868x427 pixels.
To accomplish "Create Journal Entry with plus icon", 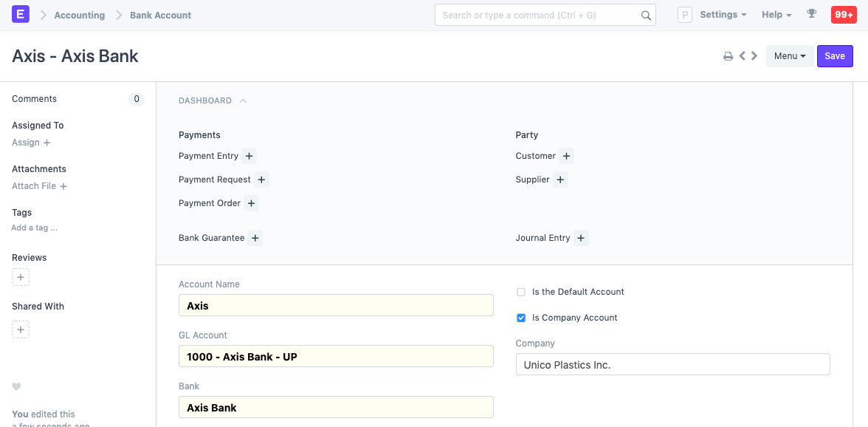I will click(581, 238).
